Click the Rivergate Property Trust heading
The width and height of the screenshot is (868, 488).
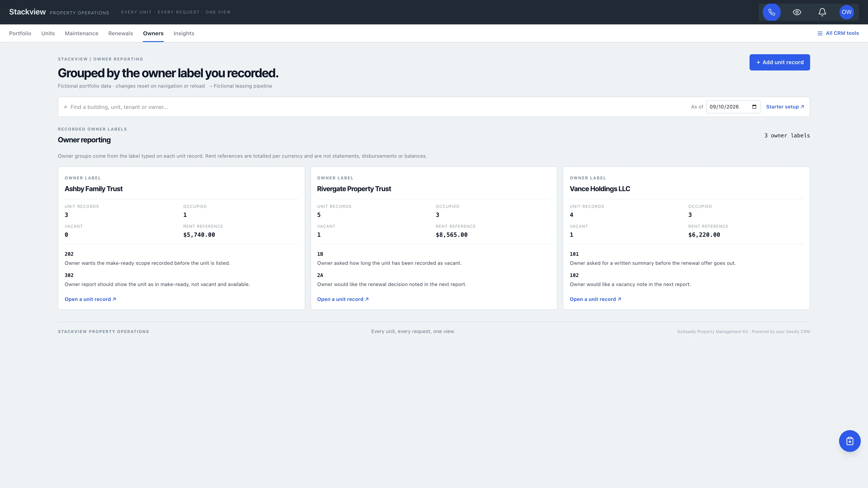[354, 189]
